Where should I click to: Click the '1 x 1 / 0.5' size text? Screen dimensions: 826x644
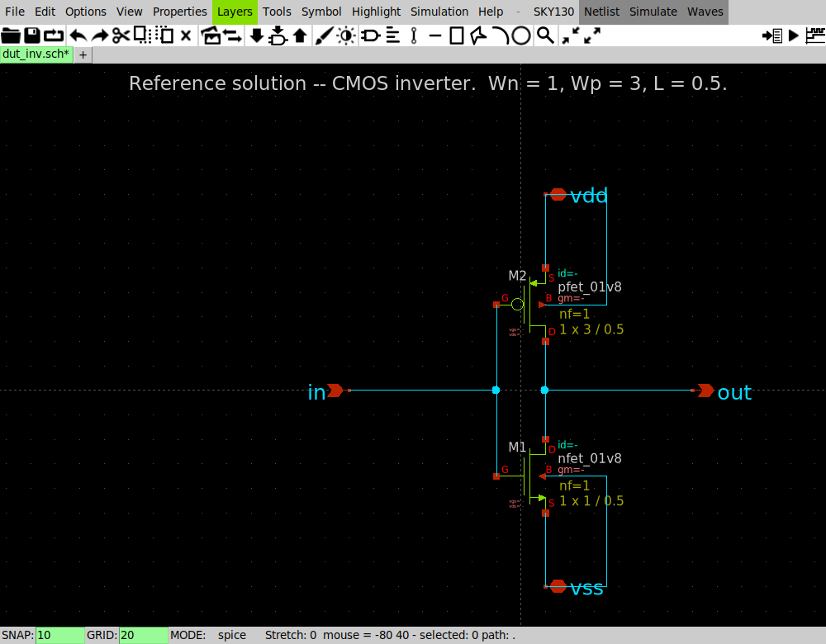[591, 501]
